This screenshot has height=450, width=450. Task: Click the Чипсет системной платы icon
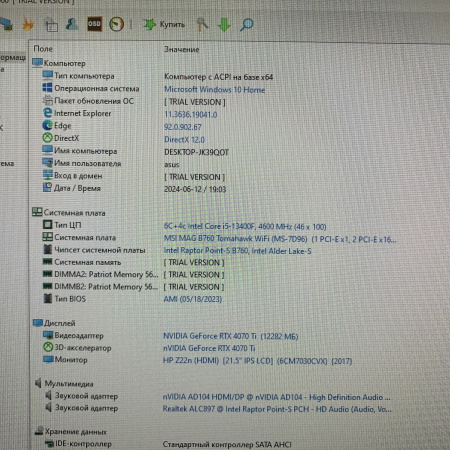[48, 249]
